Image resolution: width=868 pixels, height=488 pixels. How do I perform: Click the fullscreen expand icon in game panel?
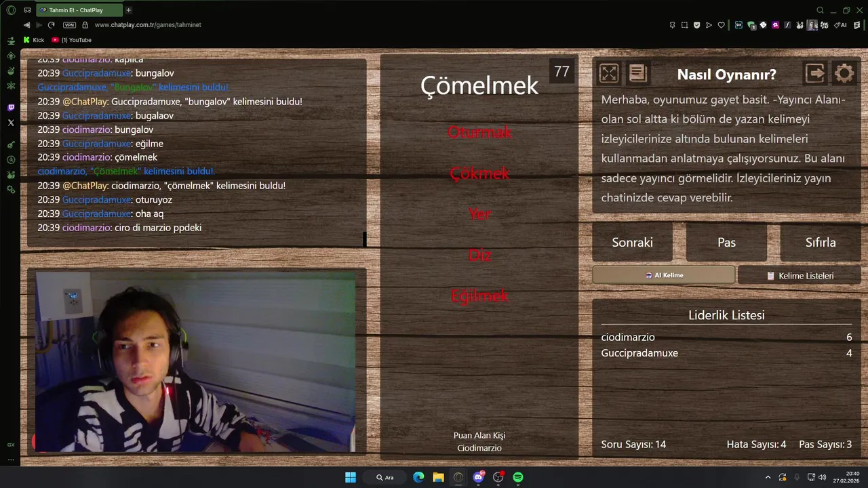click(609, 73)
